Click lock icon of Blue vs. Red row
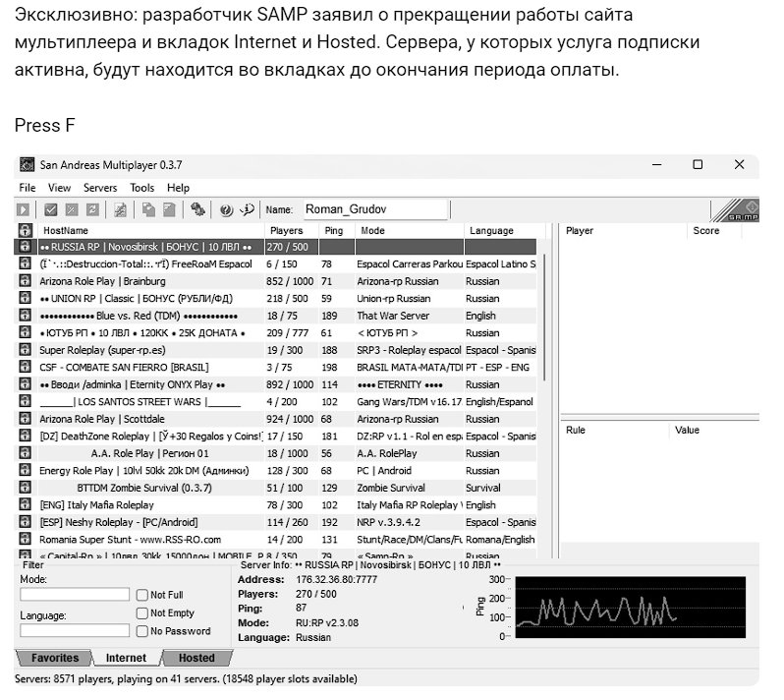The height and width of the screenshot is (700, 784). coord(25,316)
